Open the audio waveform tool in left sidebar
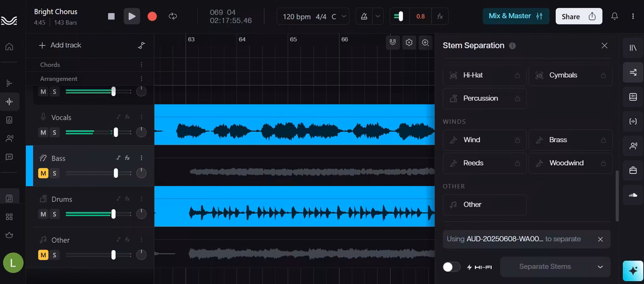Screen dimensions: 644x284 tap(9, 101)
